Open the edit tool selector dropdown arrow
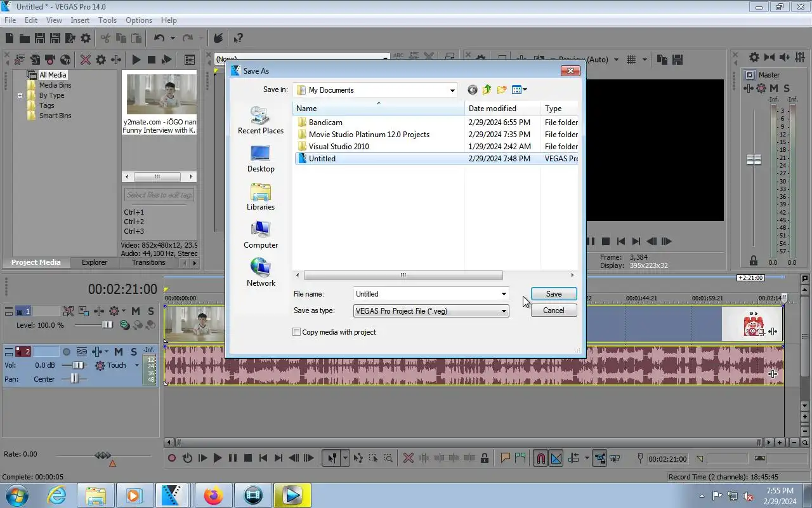The height and width of the screenshot is (508, 812). (x=345, y=458)
